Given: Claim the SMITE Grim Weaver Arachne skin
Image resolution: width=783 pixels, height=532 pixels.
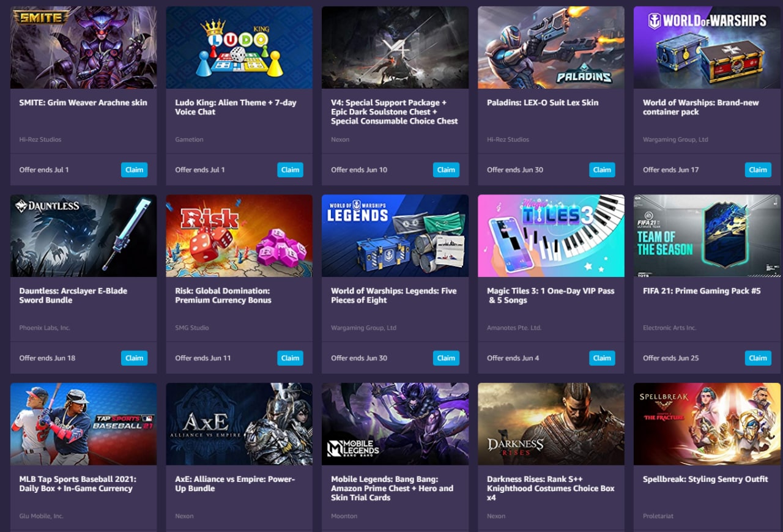Looking at the screenshot, I should pos(135,170).
